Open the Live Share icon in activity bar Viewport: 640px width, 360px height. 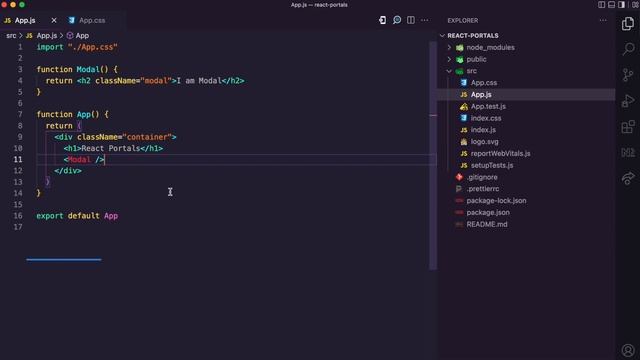[628, 178]
